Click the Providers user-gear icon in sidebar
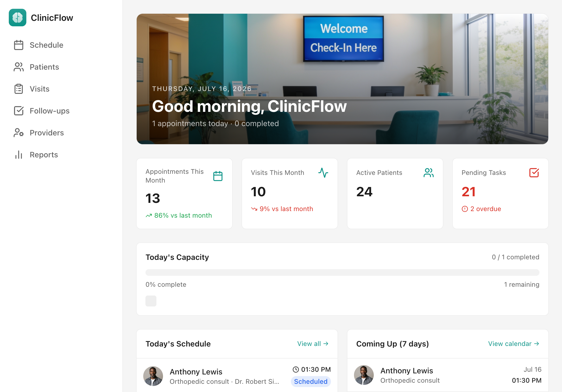This screenshot has height=392, width=562. click(19, 133)
